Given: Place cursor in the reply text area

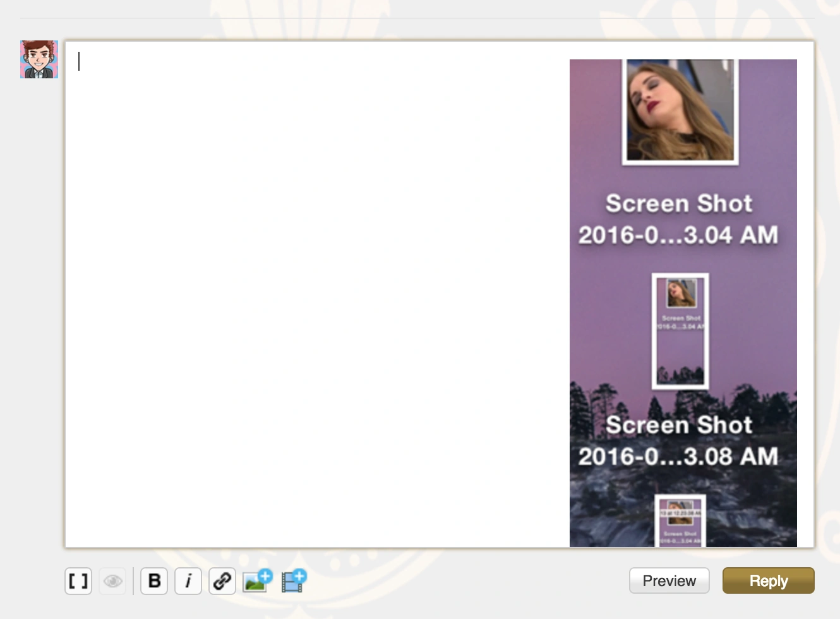Looking at the screenshot, I should click(x=316, y=284).
